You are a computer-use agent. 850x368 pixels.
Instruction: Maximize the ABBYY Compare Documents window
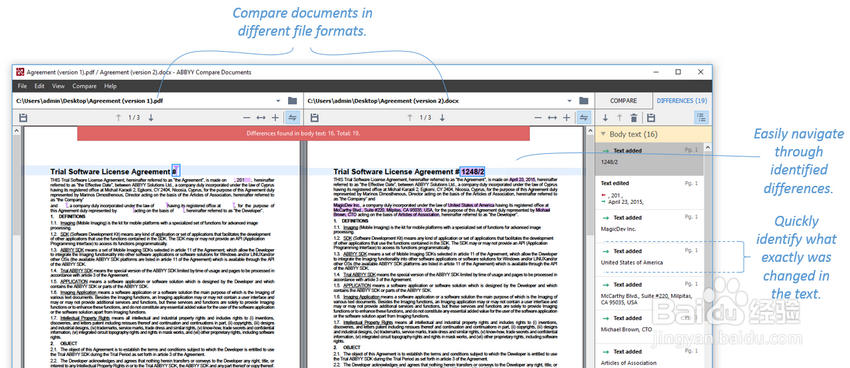pyautogui.click(x=678, y=72)
